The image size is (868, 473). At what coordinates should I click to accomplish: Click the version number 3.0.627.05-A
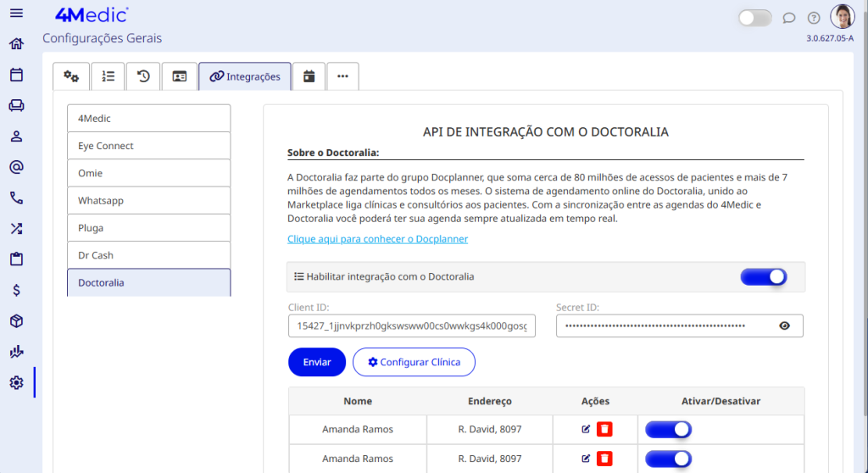[x=830, y=38]
